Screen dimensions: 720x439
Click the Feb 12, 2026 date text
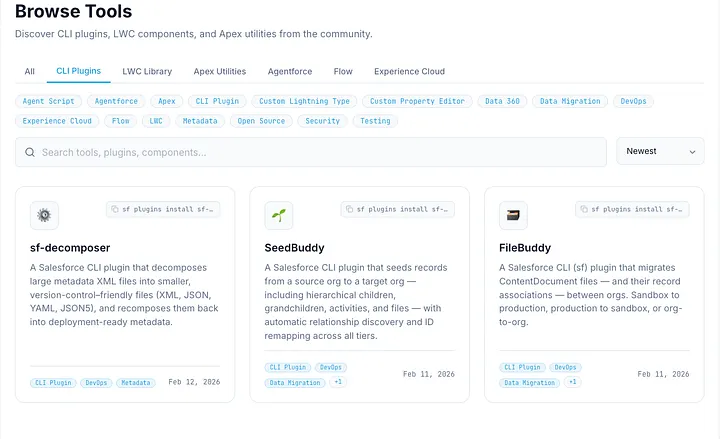[x=194, y=382]
